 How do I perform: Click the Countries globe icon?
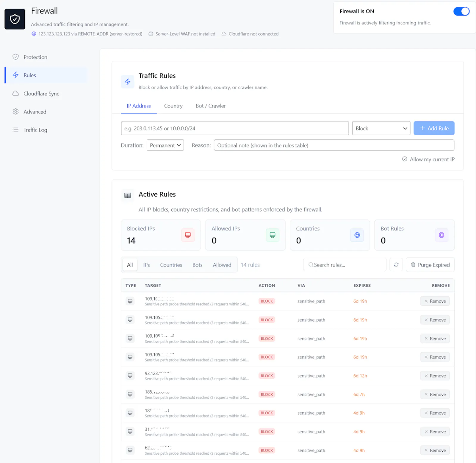click(357, 235)
